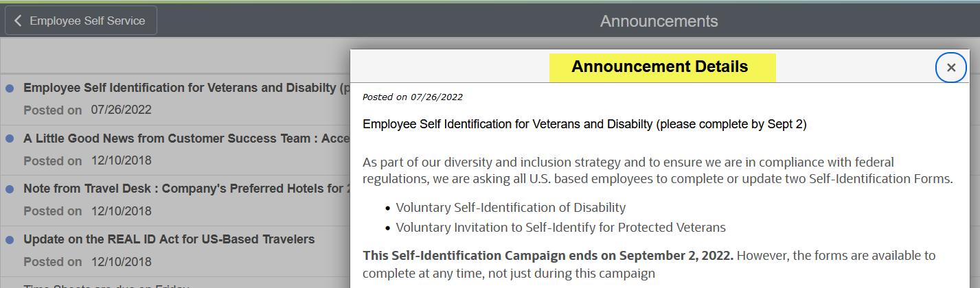Click the highlighted Announcement Details heading
The height and width of the screenshot is (288, 980).
point(659,67)
